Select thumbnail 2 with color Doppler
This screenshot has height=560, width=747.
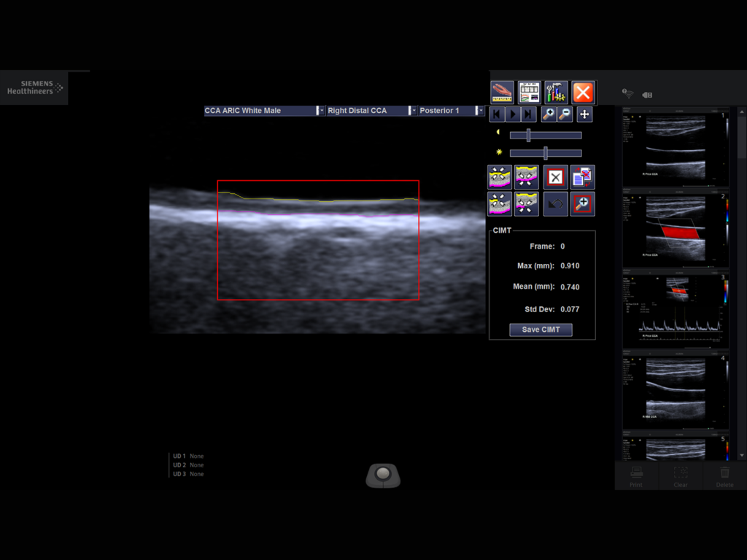pyautogui.click(x=676, y=228)
